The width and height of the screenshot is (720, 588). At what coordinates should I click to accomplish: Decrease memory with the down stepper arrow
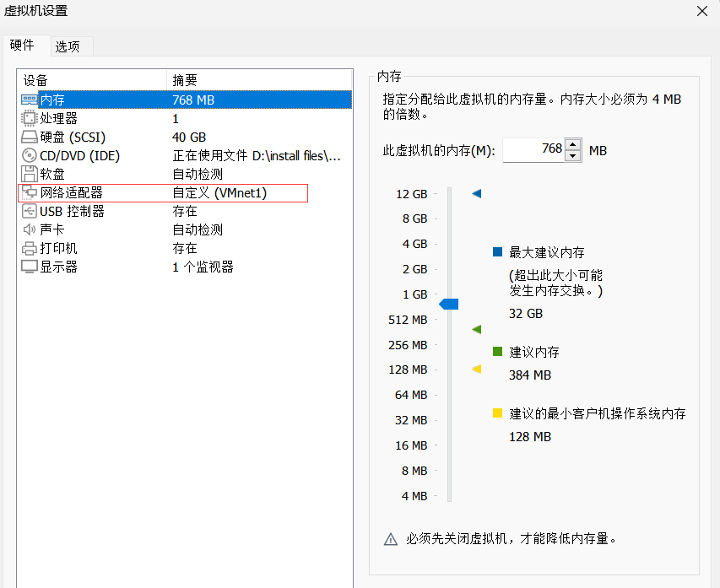(x=572, y=156)
